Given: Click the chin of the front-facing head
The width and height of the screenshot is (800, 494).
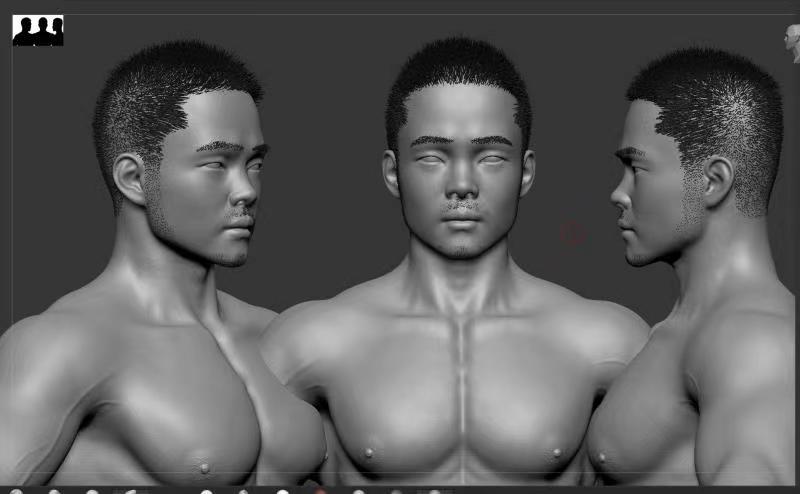Looking at the screenshot, I should pyautogui.click(x=459, y=245).
